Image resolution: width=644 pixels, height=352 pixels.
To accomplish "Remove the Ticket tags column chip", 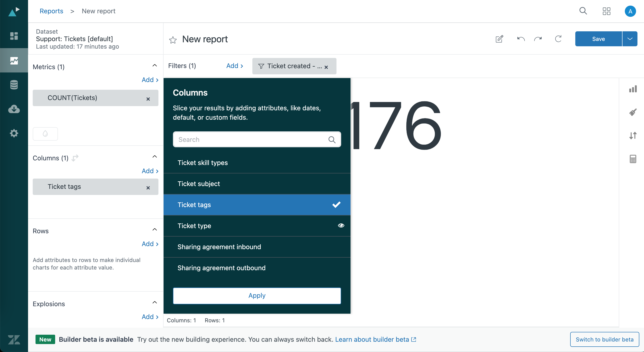I will coord(148,188).
